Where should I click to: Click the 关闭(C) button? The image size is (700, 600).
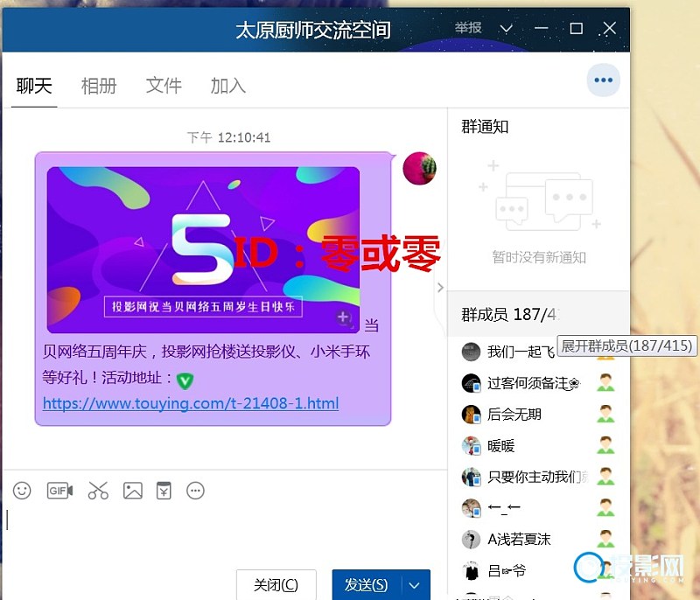(276, 585)
